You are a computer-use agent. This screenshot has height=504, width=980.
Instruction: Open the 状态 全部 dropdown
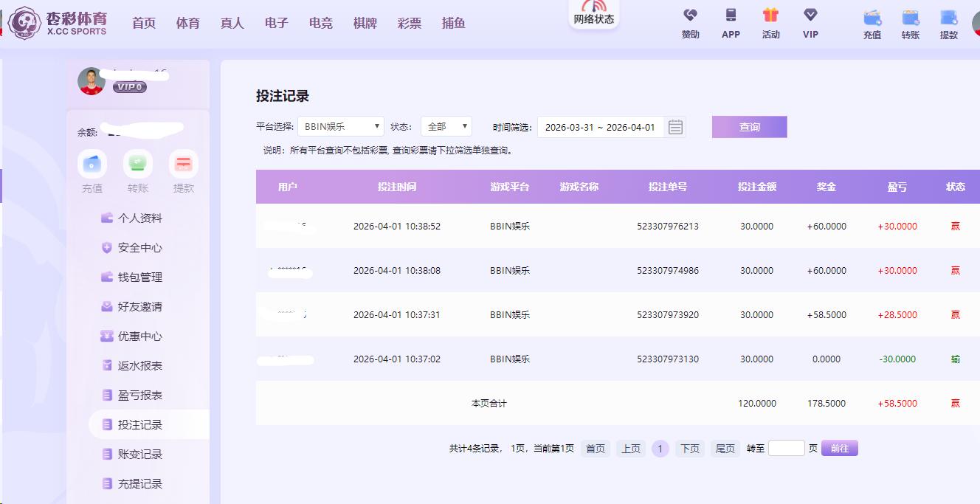pyautogui.click(x=446, y=127)
